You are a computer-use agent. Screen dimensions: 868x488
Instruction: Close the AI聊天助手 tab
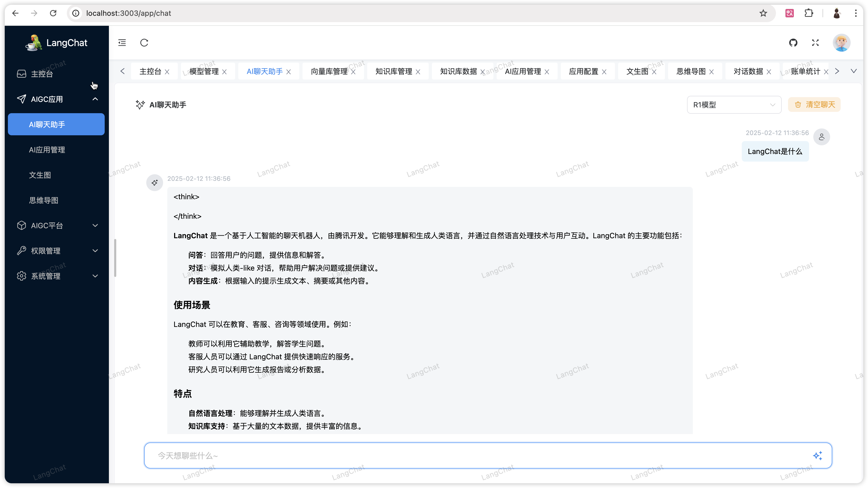coord(289,72)
